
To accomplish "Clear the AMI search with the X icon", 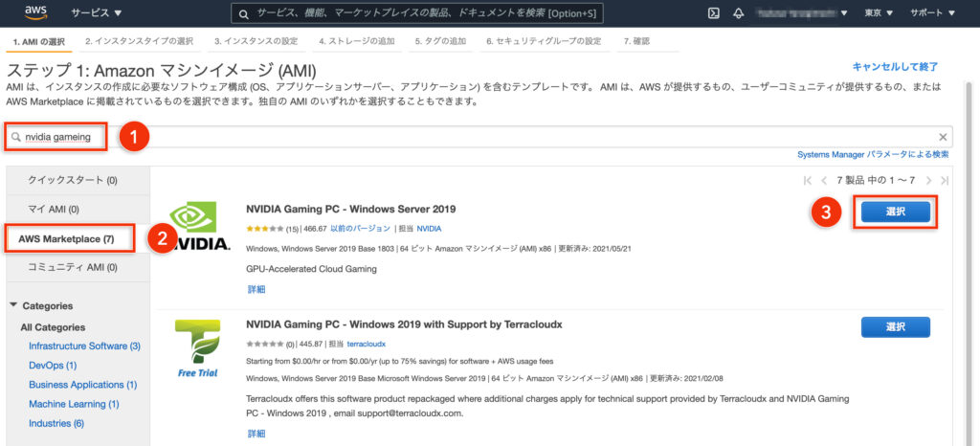I will [x=943, y=138].
